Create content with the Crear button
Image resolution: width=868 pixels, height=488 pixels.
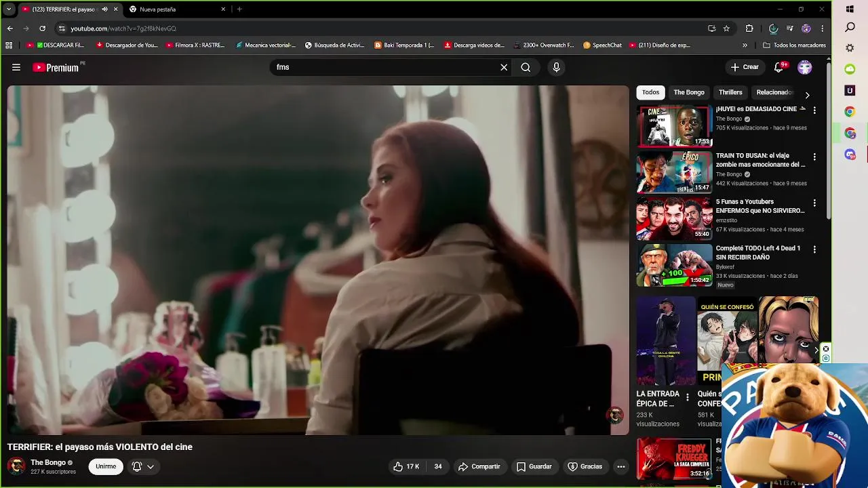pyautogui.click(x=745, y=67)
